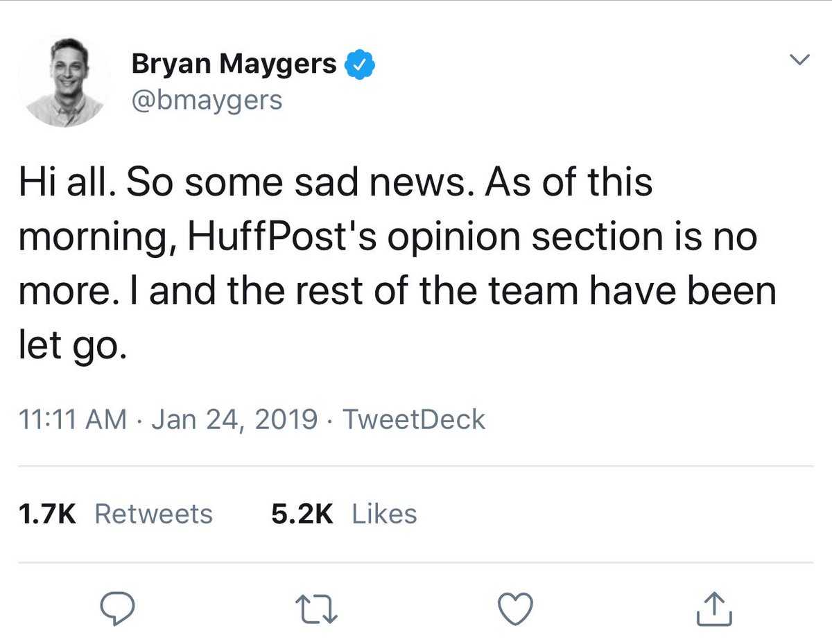Open the Likes label list
Viewport: 832px width, 644px height.
384,514
